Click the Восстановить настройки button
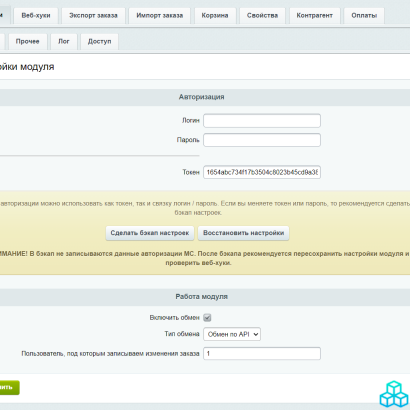Viewport: 410px width, 410px height. [x=244, y=233]
